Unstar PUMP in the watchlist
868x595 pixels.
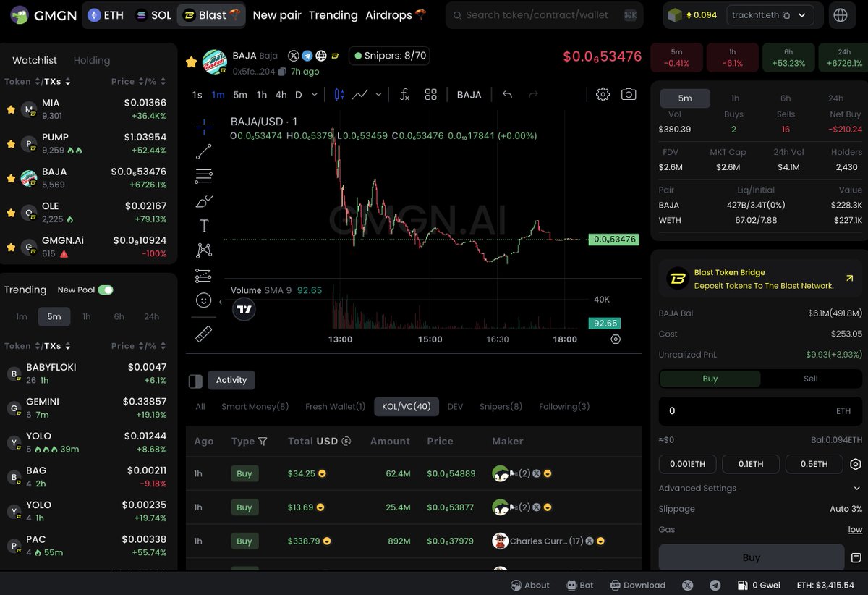[x=11, y=144]
